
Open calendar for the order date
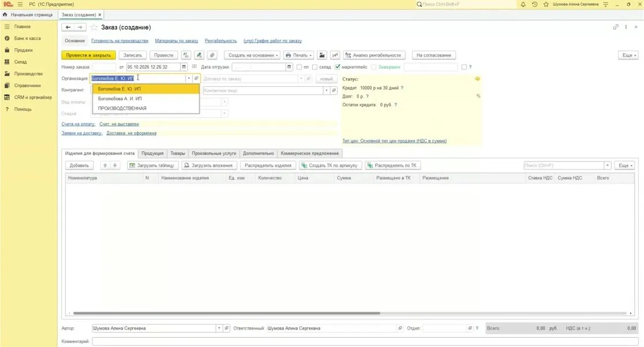click(x=184, y=67)
